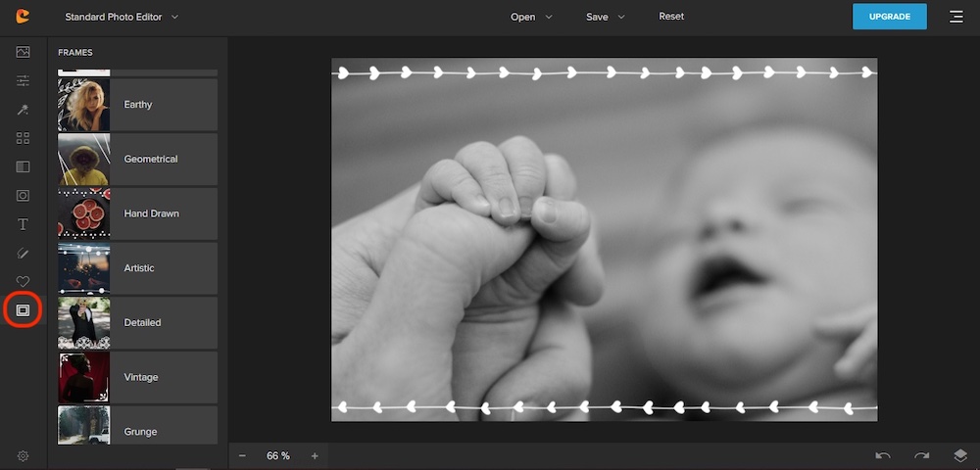Click the blue Upgrade button
980x470 pixels.
[x=889, y=17]
